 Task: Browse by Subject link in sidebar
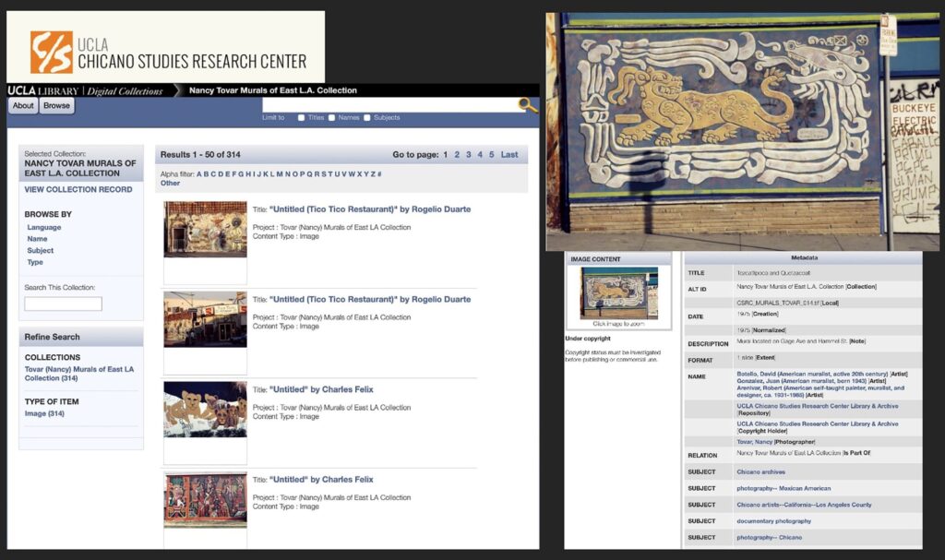coord(41,250)
